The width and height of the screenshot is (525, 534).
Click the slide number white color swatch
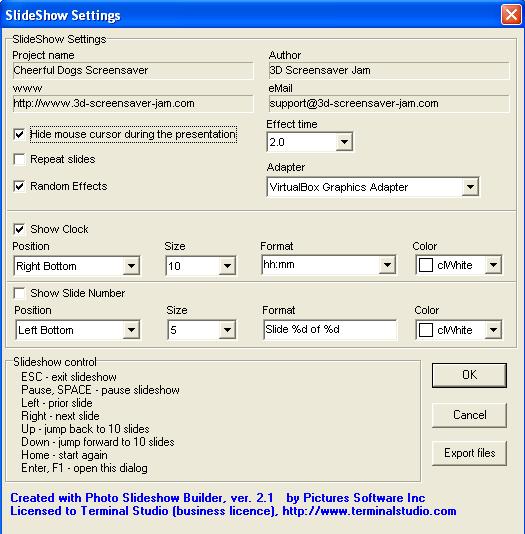426,330
